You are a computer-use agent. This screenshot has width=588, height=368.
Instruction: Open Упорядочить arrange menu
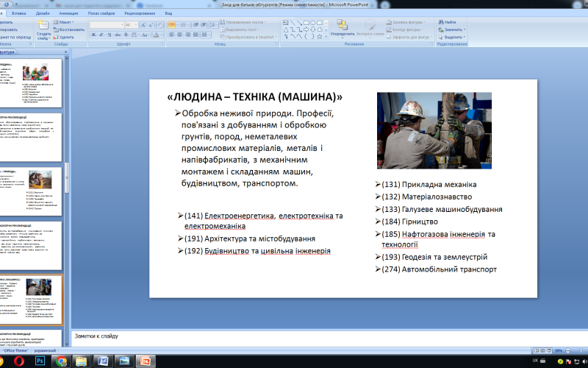(343, 29)
